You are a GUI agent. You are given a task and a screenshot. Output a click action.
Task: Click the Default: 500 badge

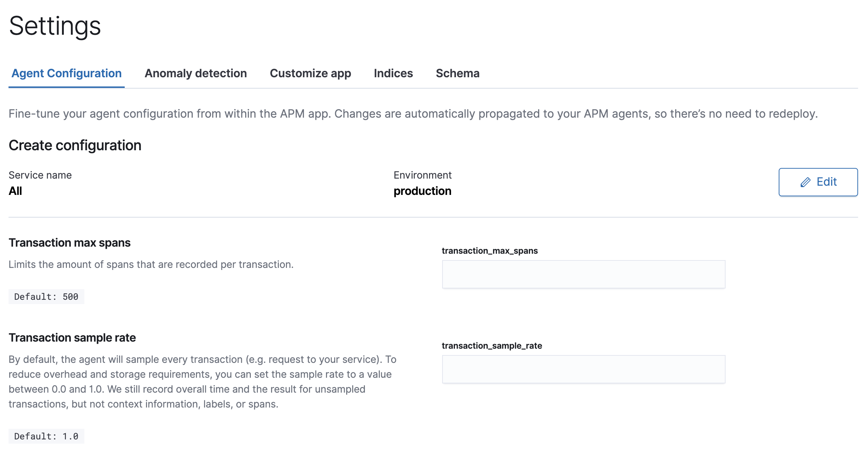point(46,297)
